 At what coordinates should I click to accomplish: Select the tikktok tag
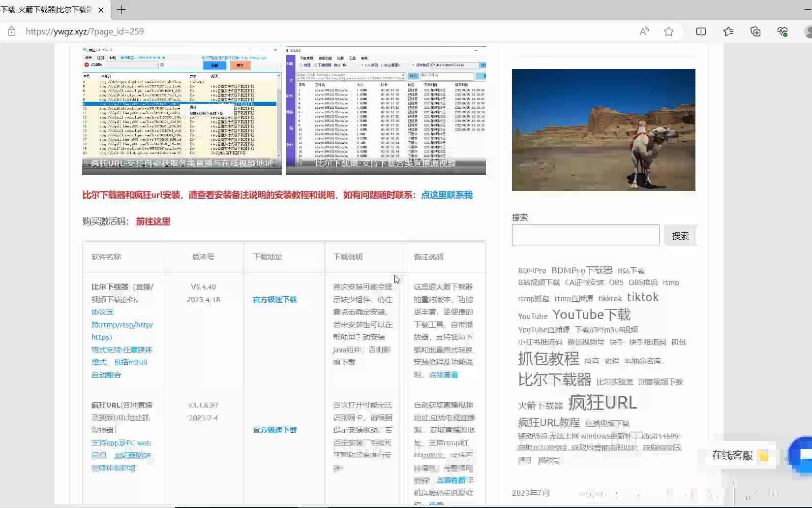[x=610, y=299]
